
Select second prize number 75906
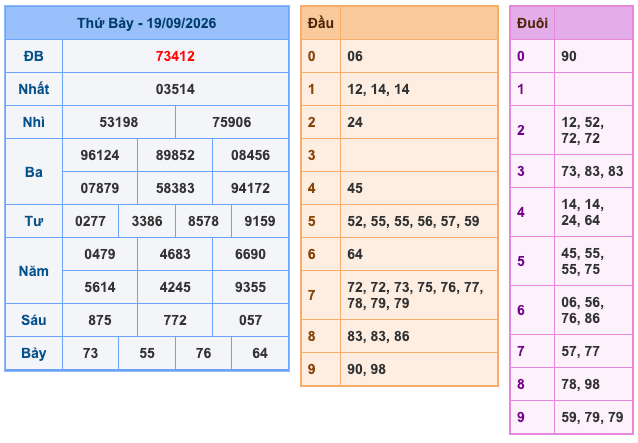232,122
